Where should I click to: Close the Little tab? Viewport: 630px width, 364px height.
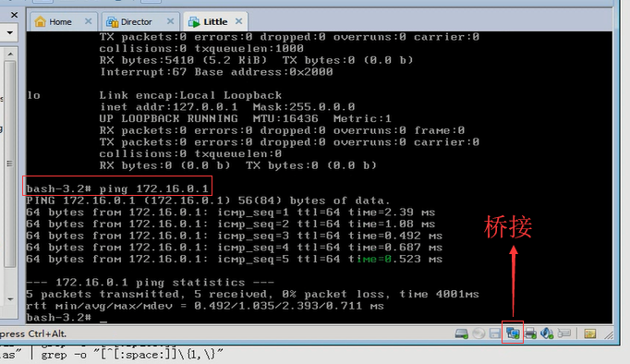[238, 21]
